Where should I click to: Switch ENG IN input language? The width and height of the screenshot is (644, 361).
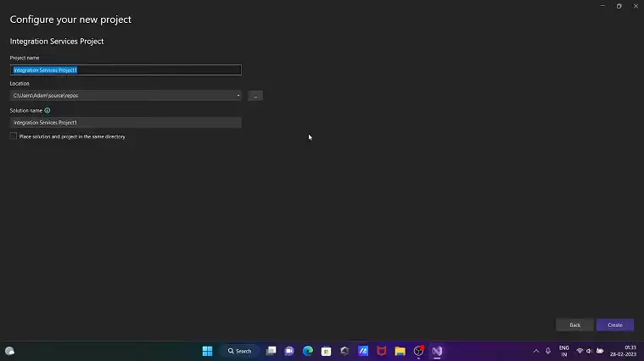[x=564, y=351]
